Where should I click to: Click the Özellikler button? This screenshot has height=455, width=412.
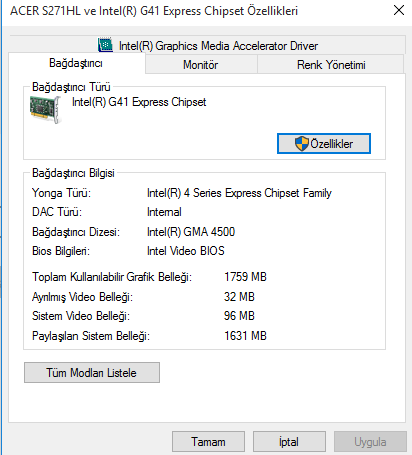324,144
